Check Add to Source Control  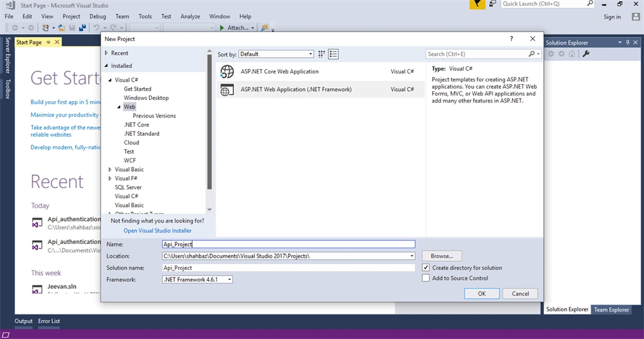[426, 278]
